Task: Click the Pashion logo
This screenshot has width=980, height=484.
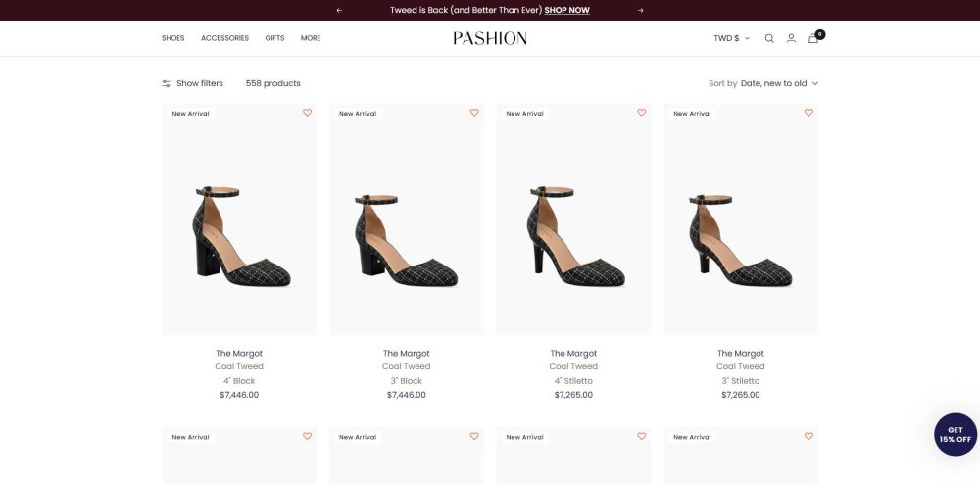Action: [490, 38]
